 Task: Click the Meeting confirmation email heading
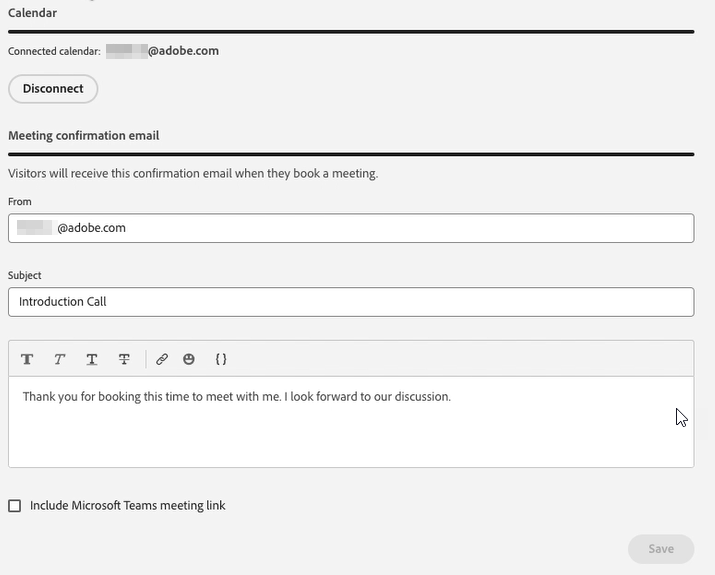click(x=84, y=135)
